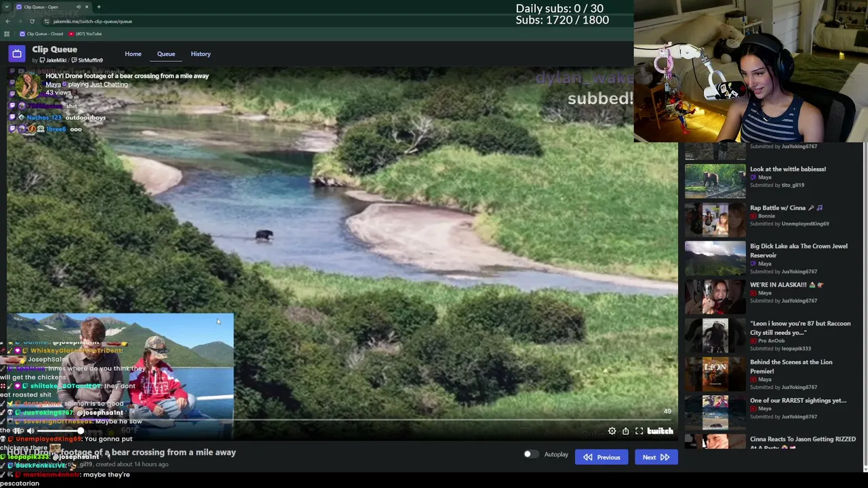Open the YouTube bookmark
Image resolution: width=868 pixels, height=488 pixels.
click(x=85, y=34)
